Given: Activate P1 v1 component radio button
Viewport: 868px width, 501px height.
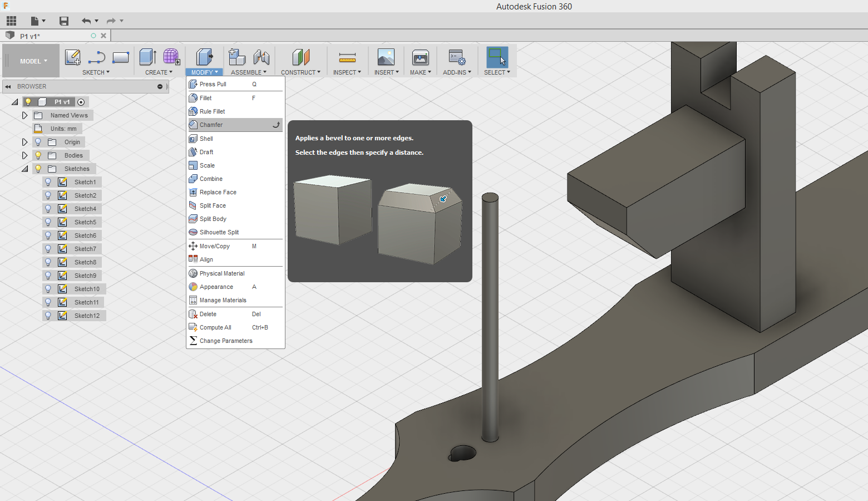Looking at the screenshot, I should [81, 102].
